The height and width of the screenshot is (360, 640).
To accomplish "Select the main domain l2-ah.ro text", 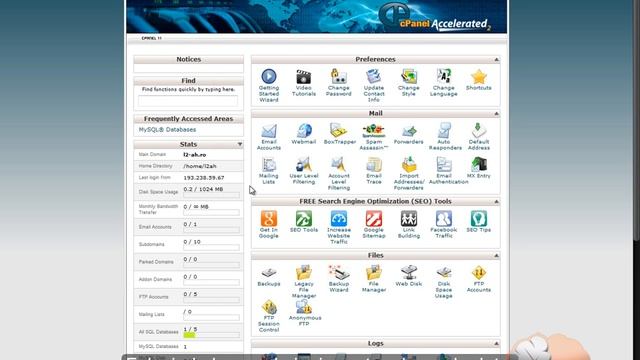I will tap(195, 155).
